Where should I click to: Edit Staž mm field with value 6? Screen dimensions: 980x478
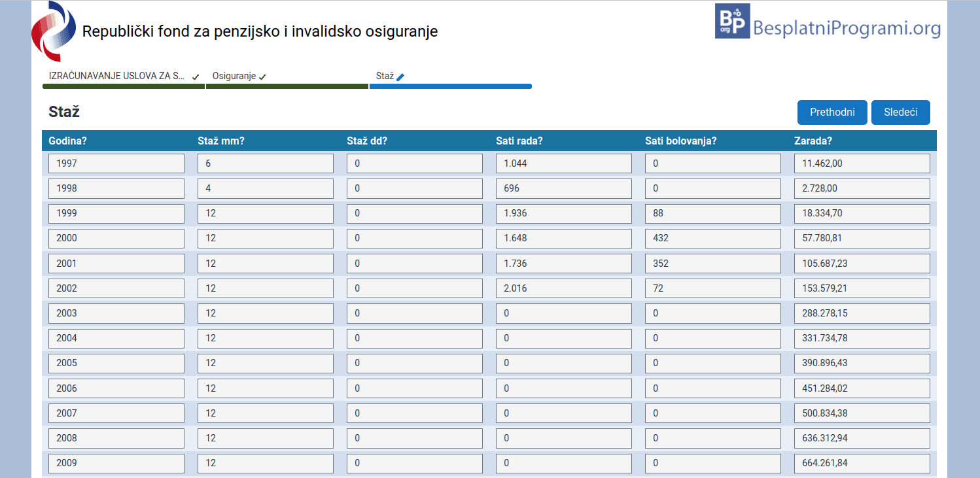point(266,163)
